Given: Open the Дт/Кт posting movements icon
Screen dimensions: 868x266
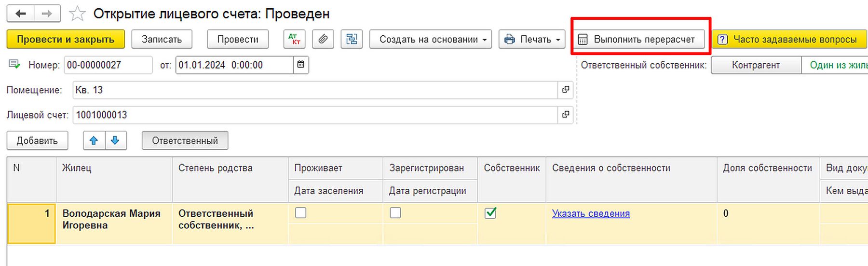Looking at the screenshot, I should click(294, 39).
